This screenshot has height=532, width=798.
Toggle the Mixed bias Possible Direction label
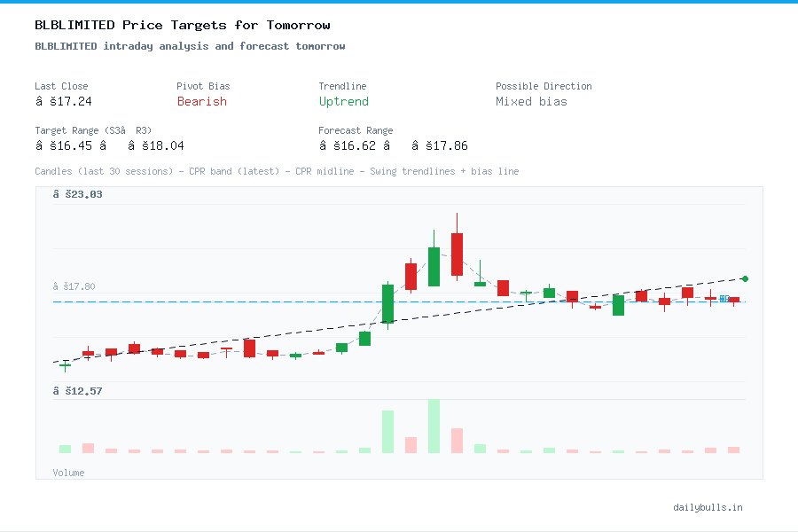tap(531, 102)
